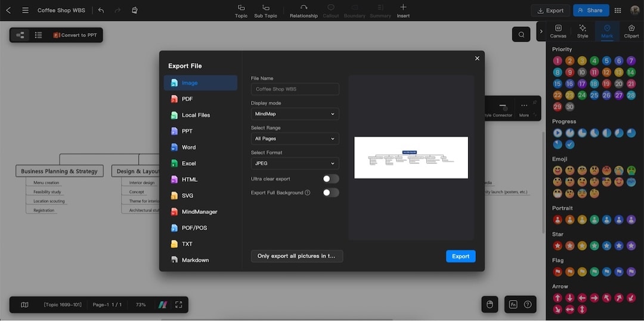
Task: Open the Select Format JPEG dropdown
Action: pyautogui.click(x=295, y=163)
